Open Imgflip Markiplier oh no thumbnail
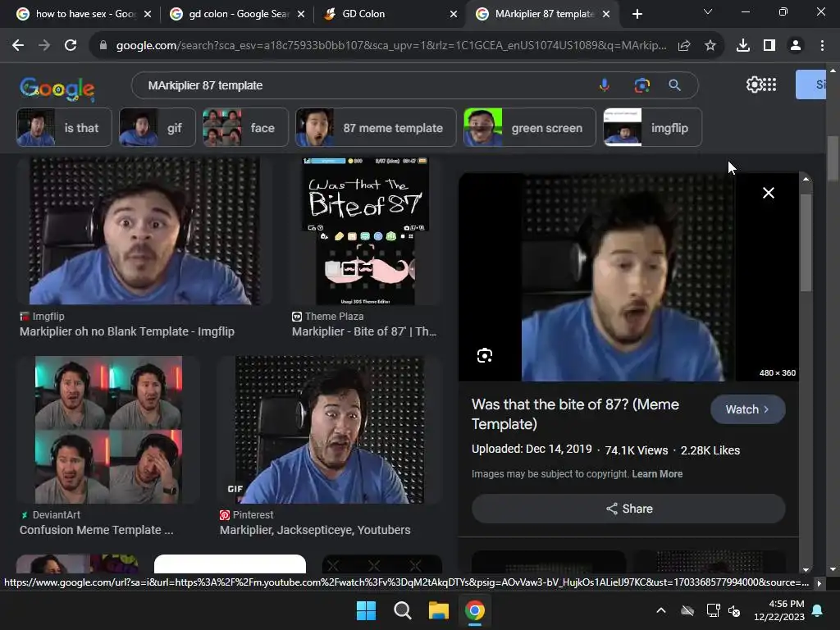The image size is (840, 630). coord(144,231)
